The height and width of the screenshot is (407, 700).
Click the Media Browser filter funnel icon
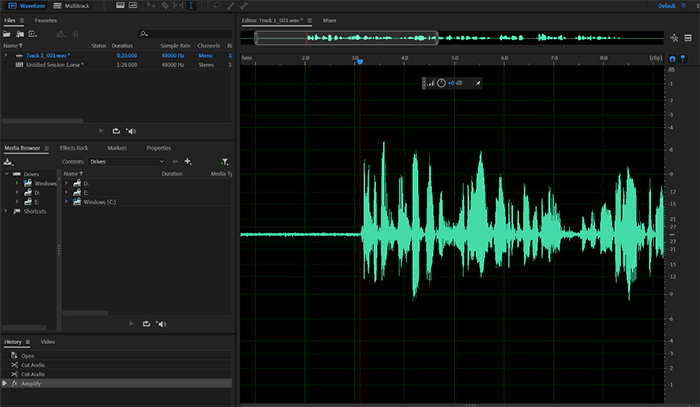(x=224, y=161)
